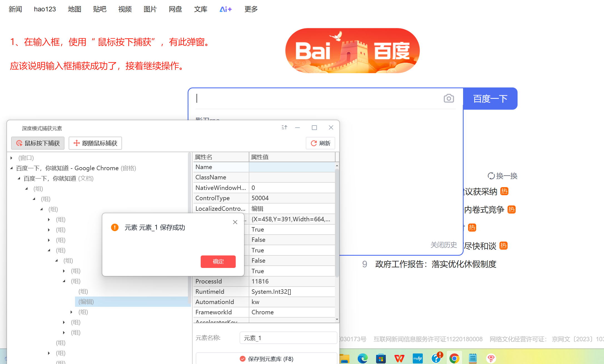Click the 刷新 refresh button

coord(320,143)
